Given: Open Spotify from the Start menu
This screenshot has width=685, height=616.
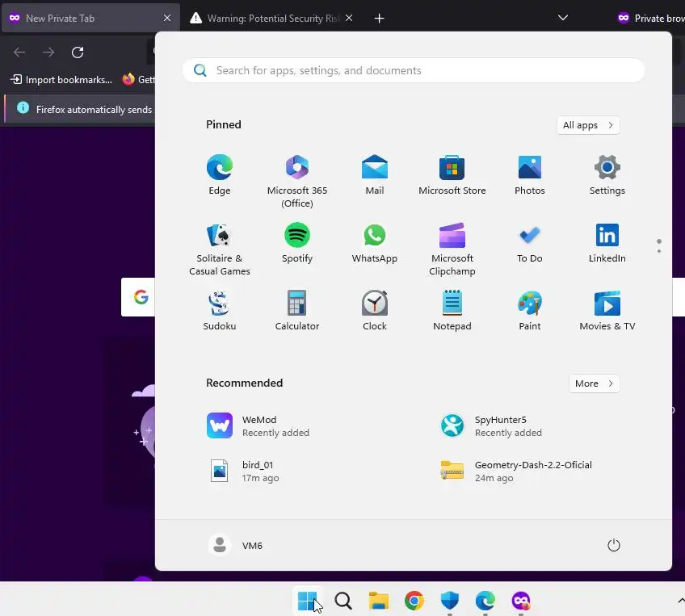Looking at the screenshot, I should 297,243.
